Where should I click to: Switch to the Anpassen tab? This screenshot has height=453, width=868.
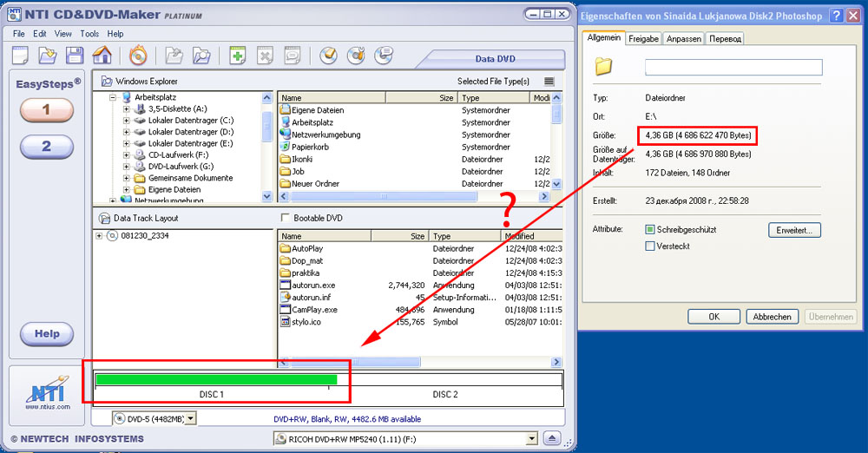[x=684, y=39]
